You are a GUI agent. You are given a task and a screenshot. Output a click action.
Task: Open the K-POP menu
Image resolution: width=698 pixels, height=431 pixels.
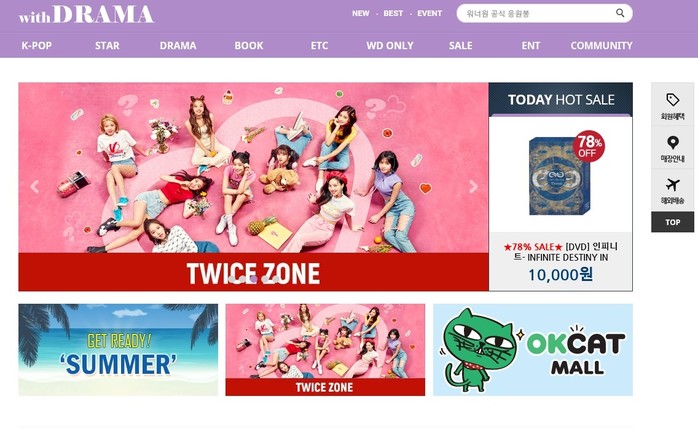pyautogui.click(x=37, y=45)
